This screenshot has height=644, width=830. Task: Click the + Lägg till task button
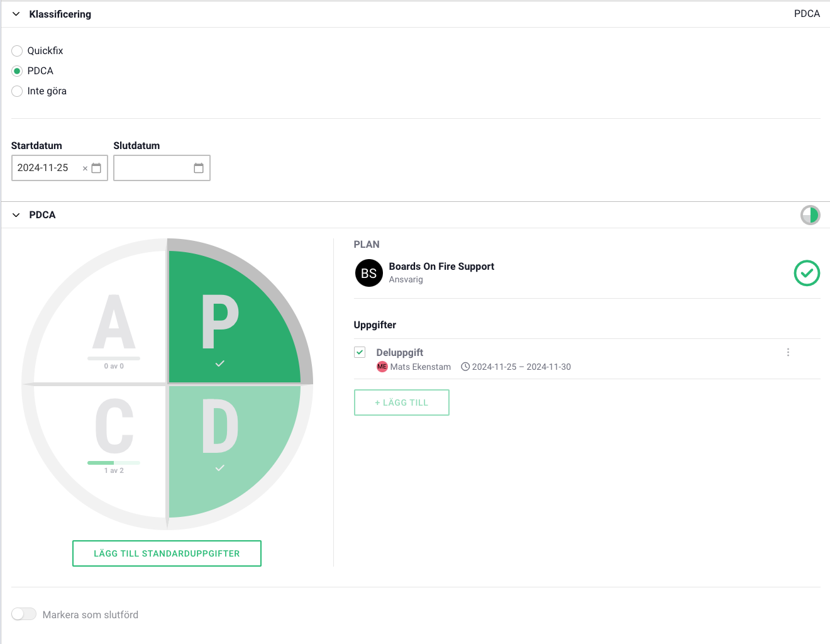[x=401, y=402]
